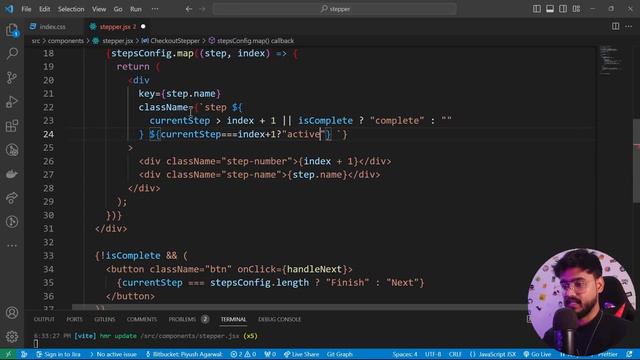Open the Accounts menu icon
Screen dimensions: 640x360
[12, 313]
